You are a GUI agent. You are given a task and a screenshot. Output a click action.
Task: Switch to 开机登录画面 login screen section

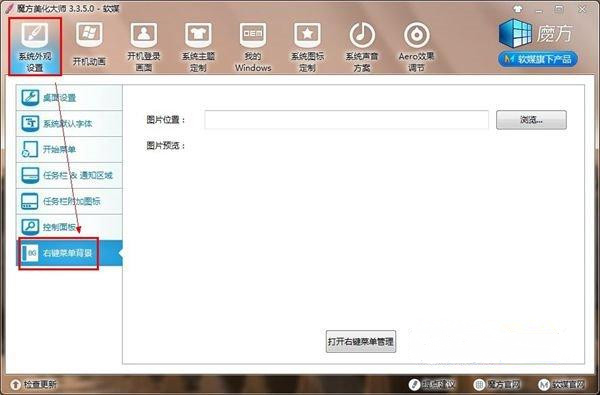click(x=144, y=46)
